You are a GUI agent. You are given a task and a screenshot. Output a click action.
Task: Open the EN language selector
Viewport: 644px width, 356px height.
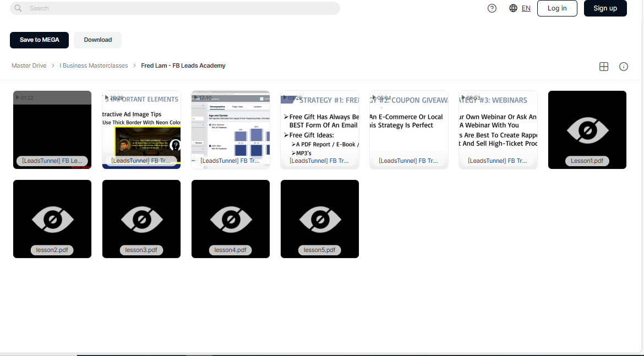526,8
